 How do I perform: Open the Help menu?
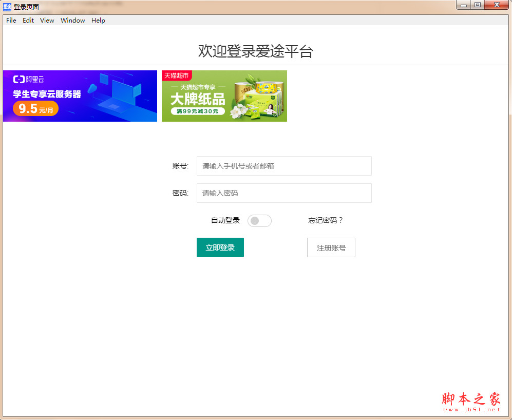tap(98, 20)
